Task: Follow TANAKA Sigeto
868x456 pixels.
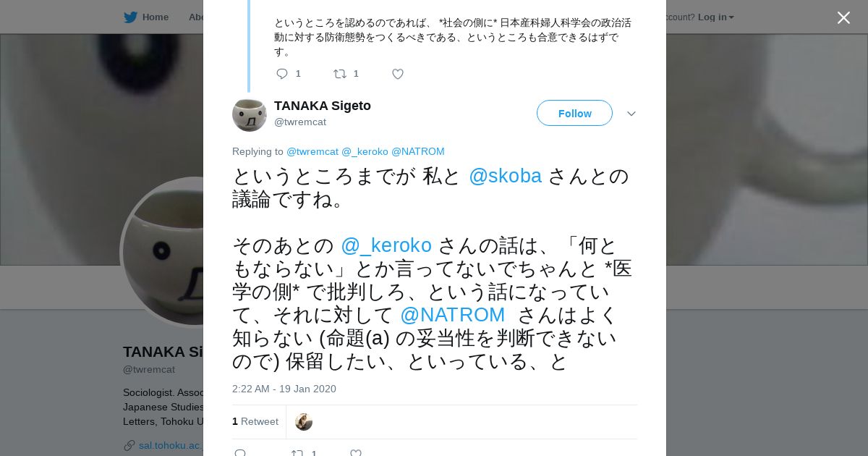Action: coord(574,114)
